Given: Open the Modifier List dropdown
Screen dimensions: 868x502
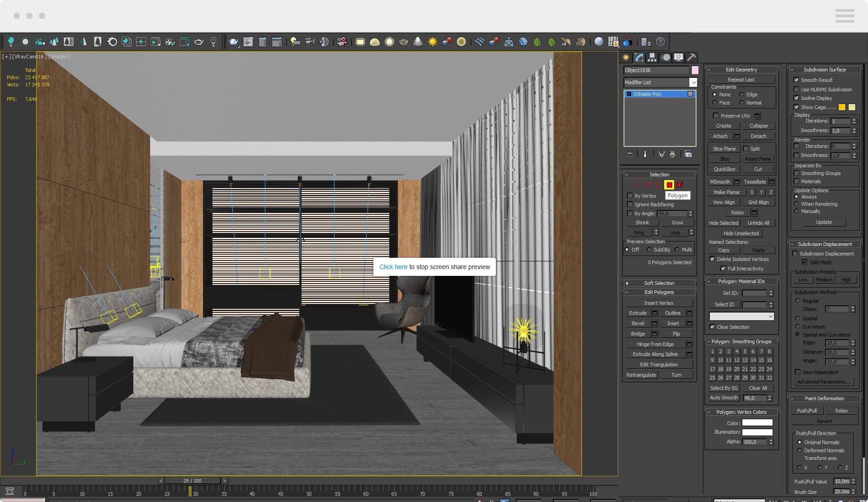Looking at the screenshot, I should pyautogui.click(x=693, y=82).
